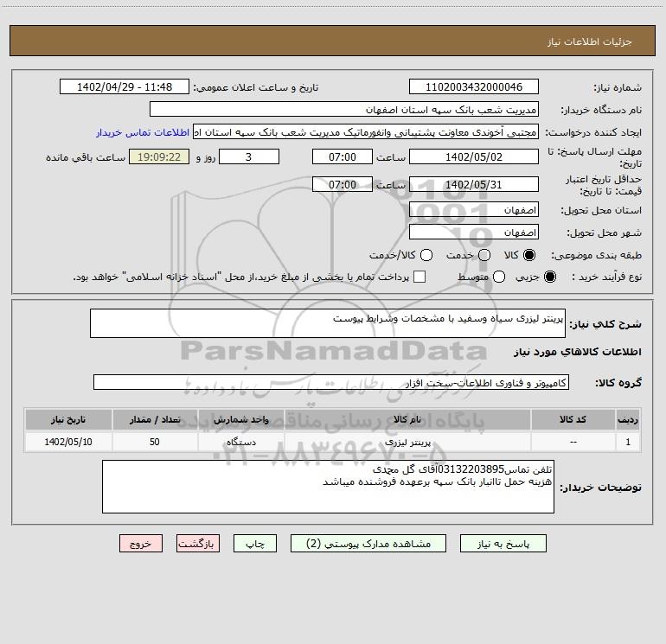Select the کالا/خدمت radio button
Image resolution: width=666 pixels, height=644 pixels.
coord(426,255)
